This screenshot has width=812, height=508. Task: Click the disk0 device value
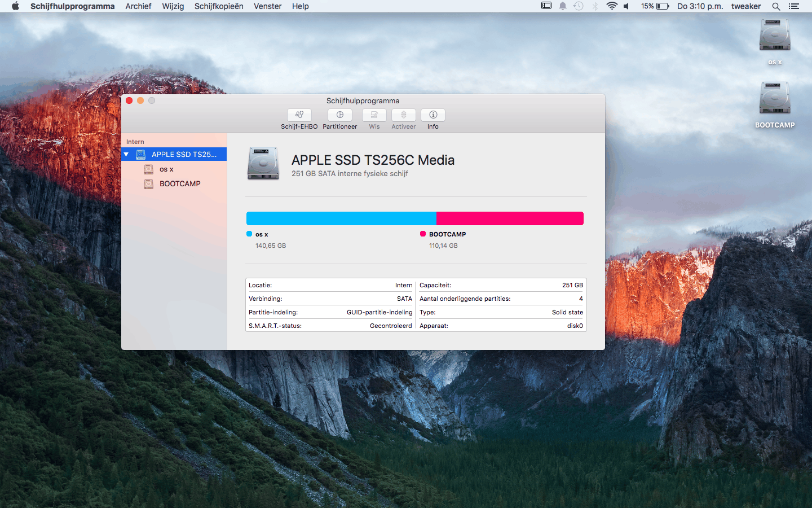click(575, 326)
